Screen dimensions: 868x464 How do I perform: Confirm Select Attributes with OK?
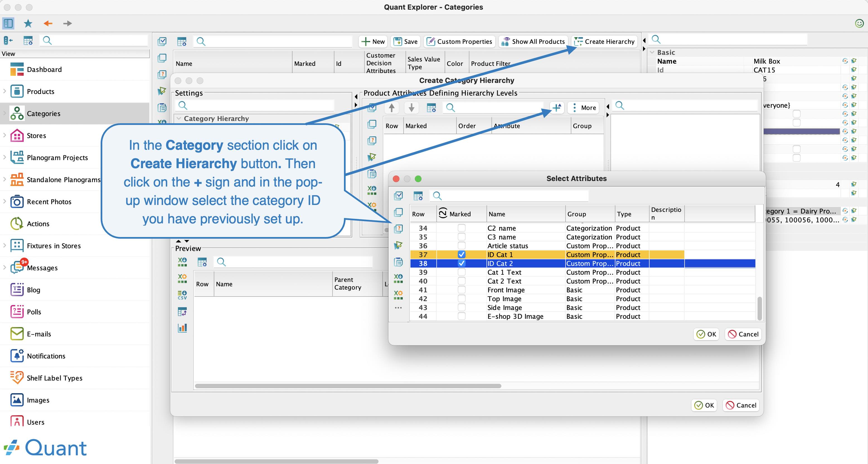pyautogui.click(x=706, y=334)
